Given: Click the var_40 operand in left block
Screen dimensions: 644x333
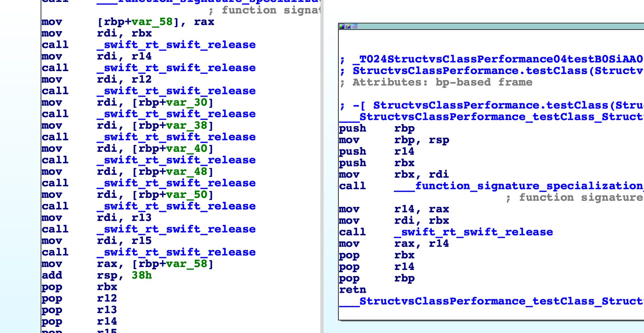Looking at the screenshot, I should point(187,149).
